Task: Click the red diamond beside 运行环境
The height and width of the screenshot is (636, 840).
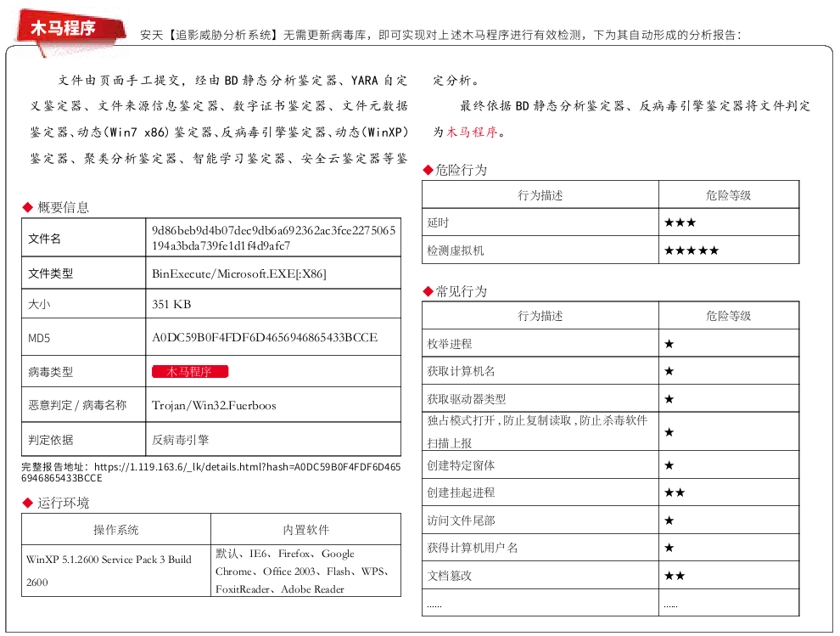Action: [x=28, y=503]
